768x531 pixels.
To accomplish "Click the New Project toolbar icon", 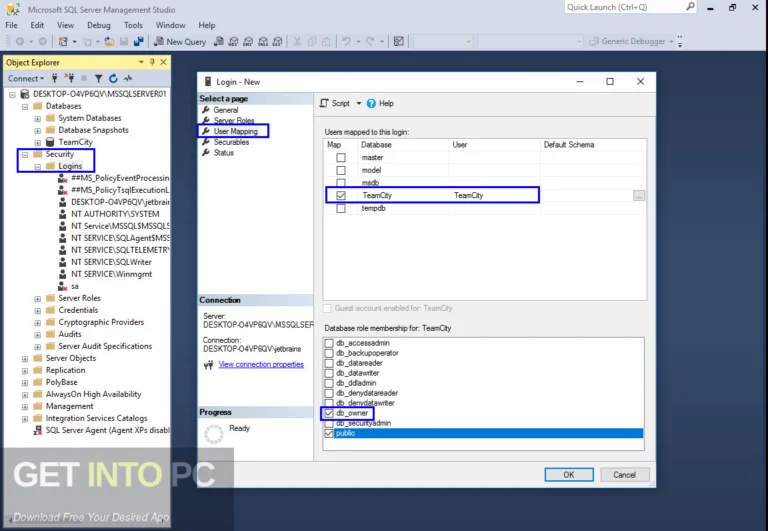I will point(63,42).
